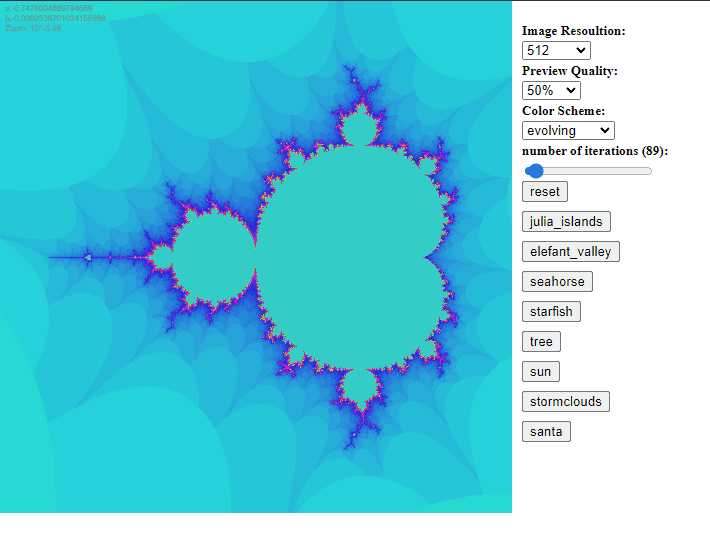Click the small bulb below the main cardioid
The image size is (710, 550).
point(356,386)
